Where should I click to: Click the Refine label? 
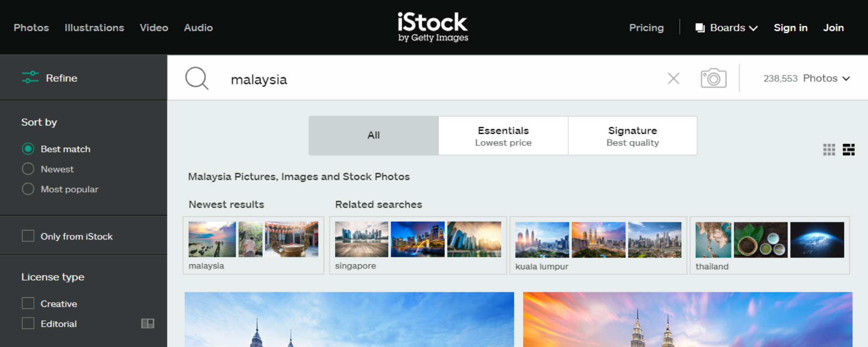(x=61, y=78)
